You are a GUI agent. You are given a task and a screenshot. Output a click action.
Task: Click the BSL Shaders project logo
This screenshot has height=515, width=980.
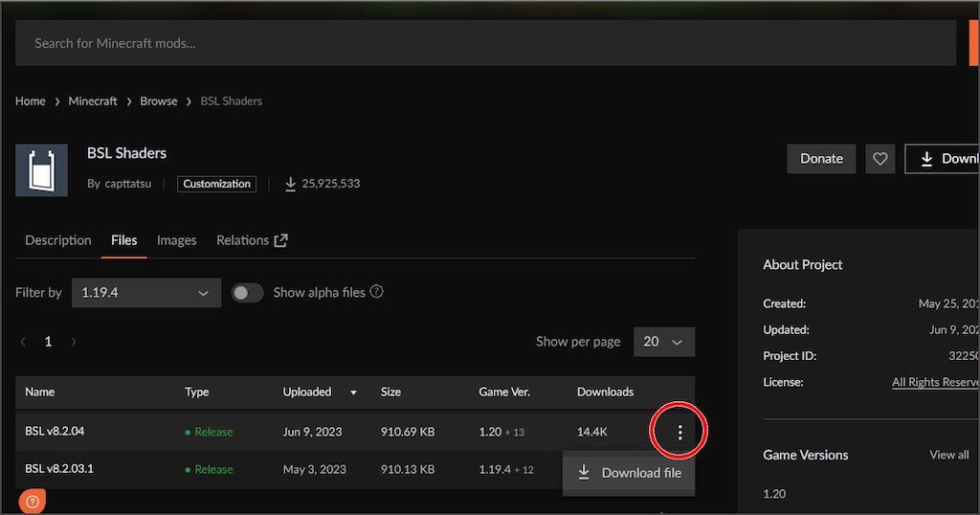coord(42,170)
